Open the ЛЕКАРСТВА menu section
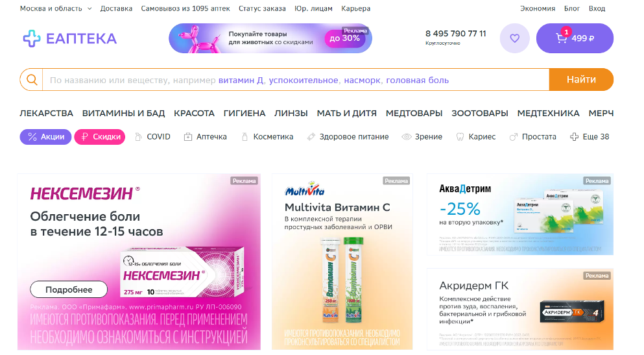644x355 pixels. point(47,114)
